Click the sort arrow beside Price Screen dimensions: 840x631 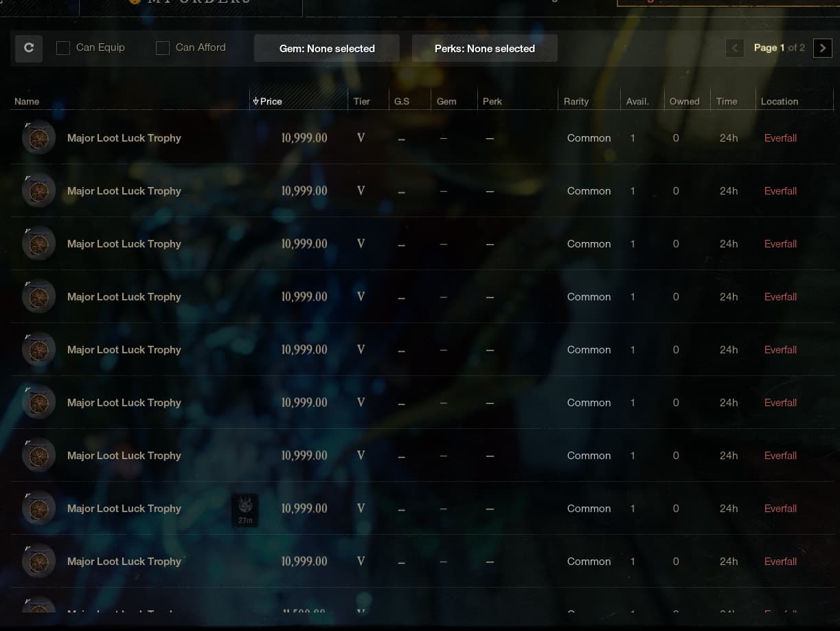click(256, 102)
